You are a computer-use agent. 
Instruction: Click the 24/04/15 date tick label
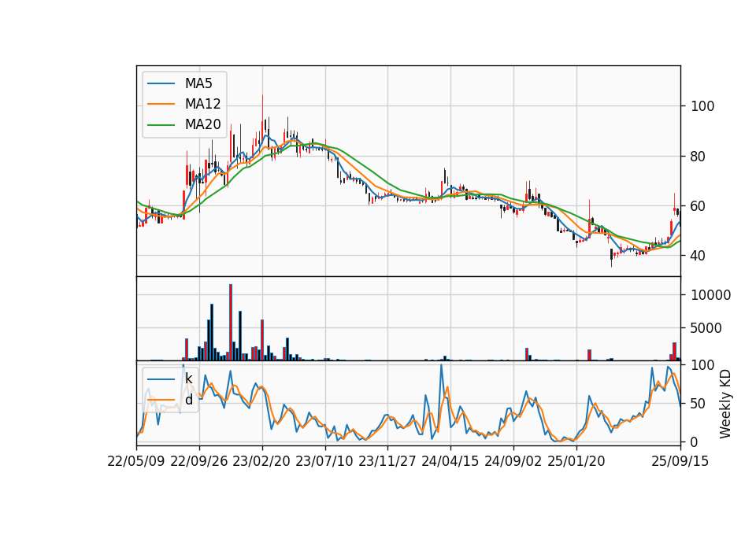pyautogui.click(x=450, y=462)
